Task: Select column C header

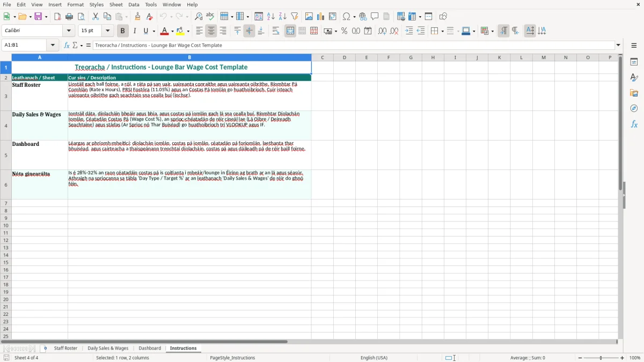Action: pos(322,57)
